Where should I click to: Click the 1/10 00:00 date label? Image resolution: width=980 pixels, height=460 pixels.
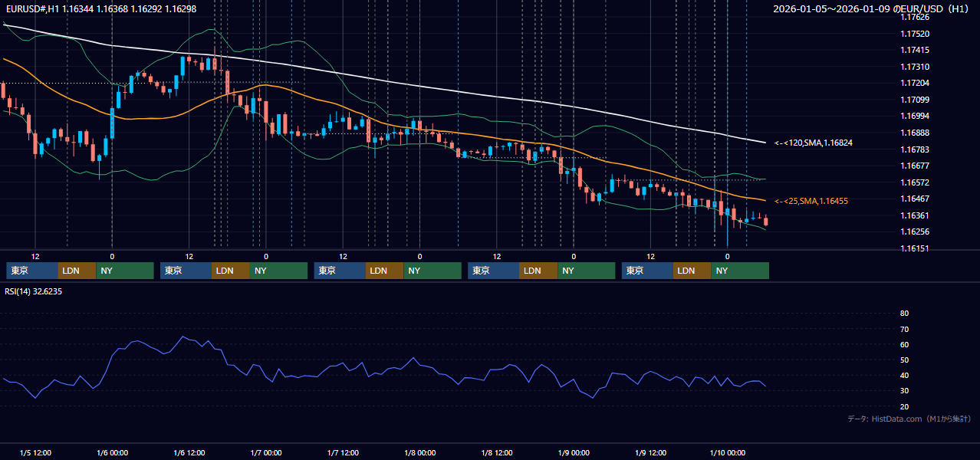click(x=727, y=453)
